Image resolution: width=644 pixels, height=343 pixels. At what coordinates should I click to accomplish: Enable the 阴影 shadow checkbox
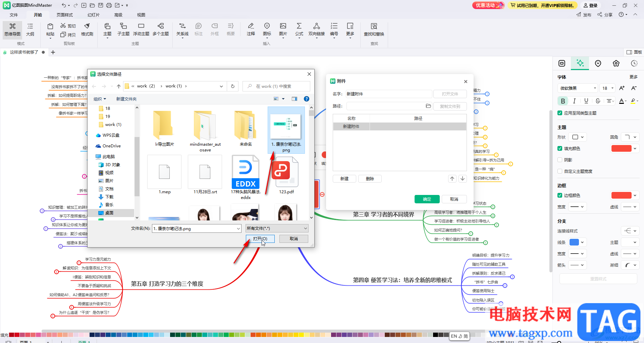(x=560, y=160)
